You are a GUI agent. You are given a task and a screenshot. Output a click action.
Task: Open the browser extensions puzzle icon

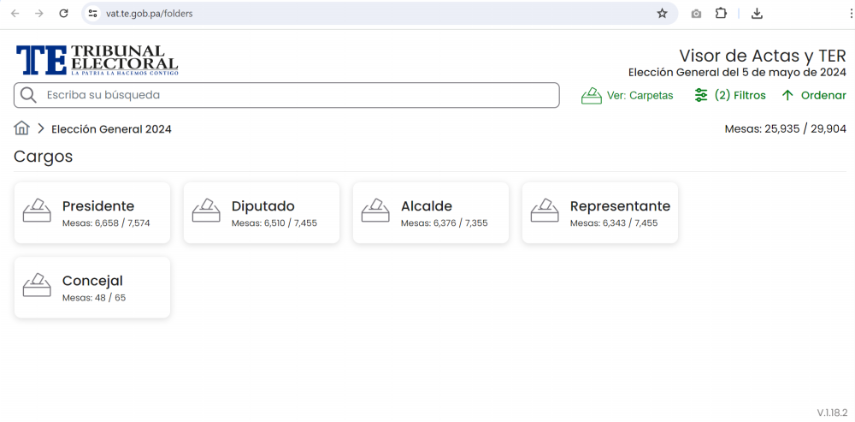point(721,14)
